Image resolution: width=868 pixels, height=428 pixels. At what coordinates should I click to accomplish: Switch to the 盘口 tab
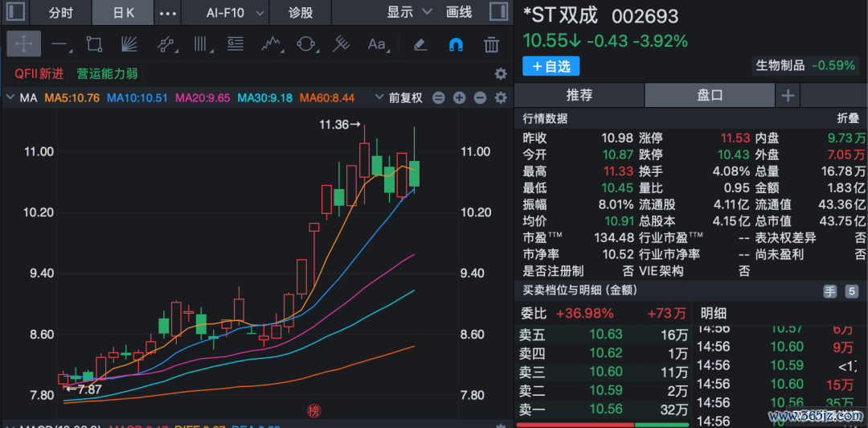click(710, 96)
